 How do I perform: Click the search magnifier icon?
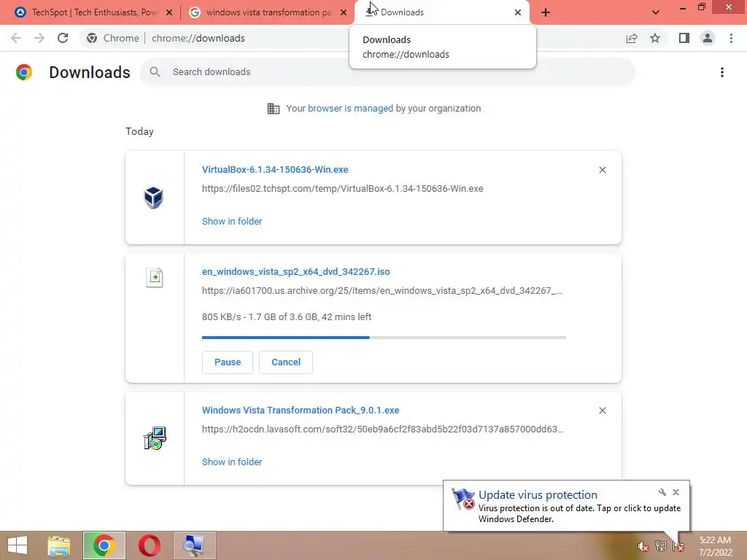[155, 72]
